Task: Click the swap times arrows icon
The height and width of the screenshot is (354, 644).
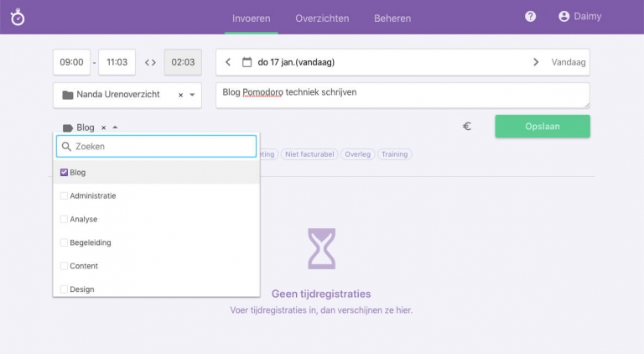Action: coord(150,62)
